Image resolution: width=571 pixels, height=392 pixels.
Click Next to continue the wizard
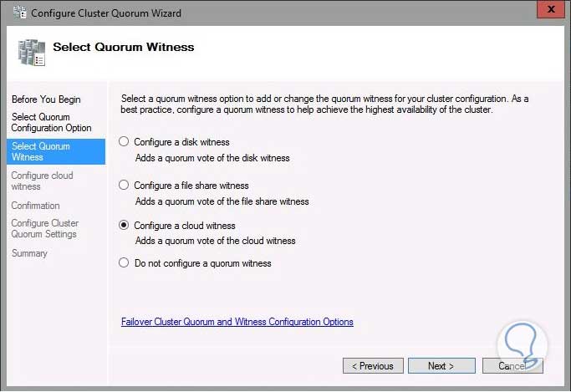(x=442, y=366)
